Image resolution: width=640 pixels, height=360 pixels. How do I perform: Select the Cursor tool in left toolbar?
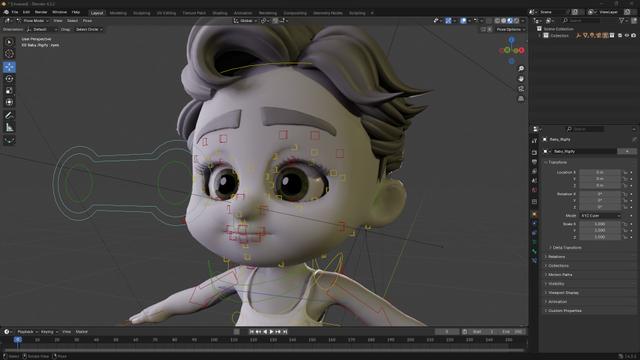pos(9,54)
